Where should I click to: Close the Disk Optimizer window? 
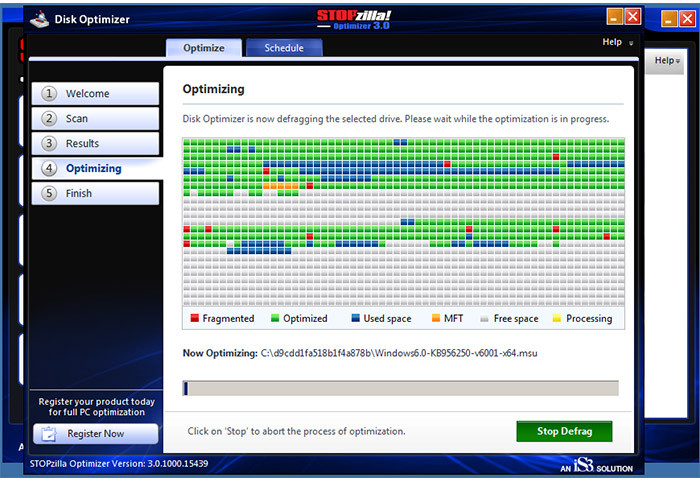click(x=633, y=17)
